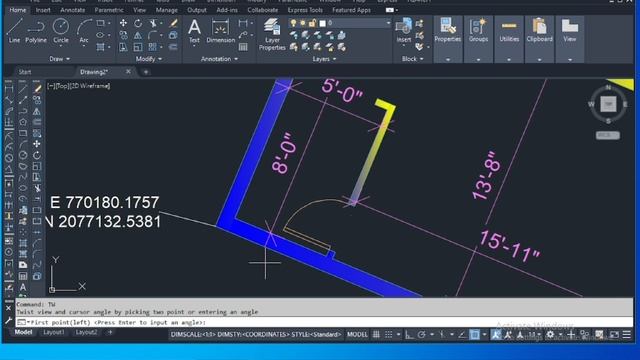The height and width of the screenshot is (360, 640).
Task: Open the customization menu in status bar
Action: pos(627,335)
